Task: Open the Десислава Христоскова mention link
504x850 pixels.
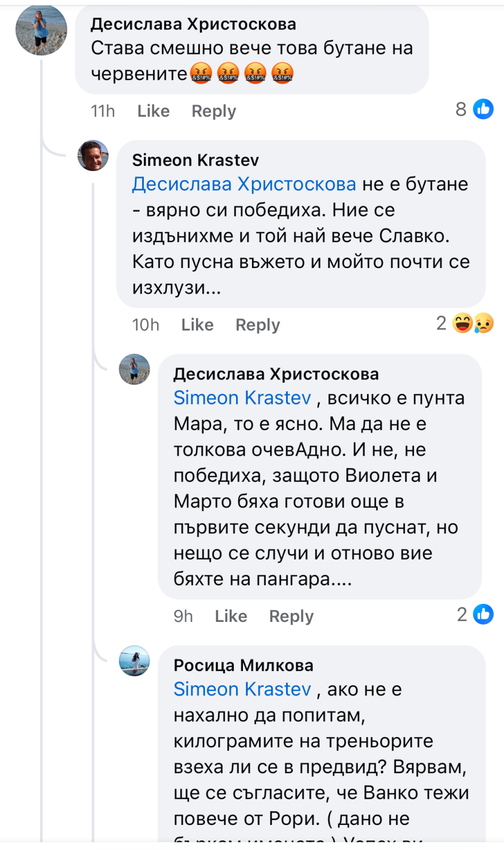Action: pos(244,184)
